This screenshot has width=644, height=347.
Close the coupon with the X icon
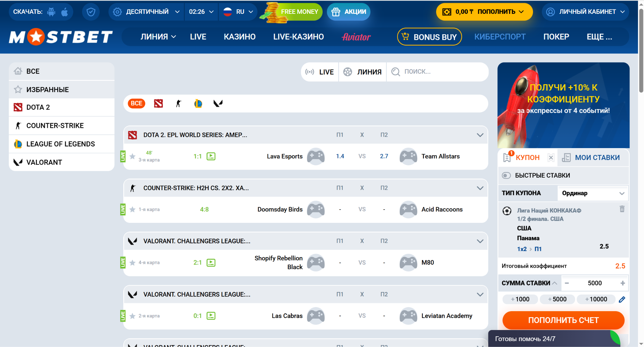click(x=551, y=157)
